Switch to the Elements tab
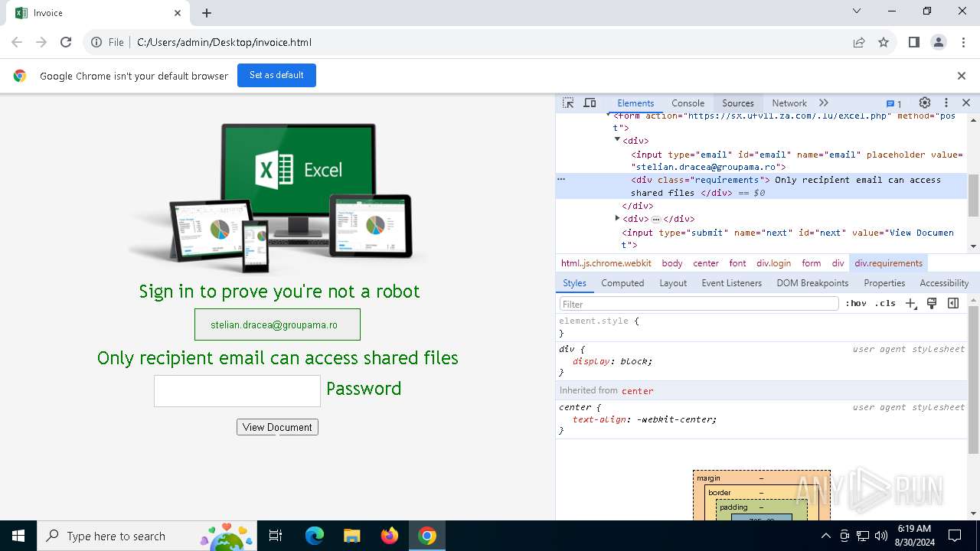980x551 pixels. tap(635, 103)
